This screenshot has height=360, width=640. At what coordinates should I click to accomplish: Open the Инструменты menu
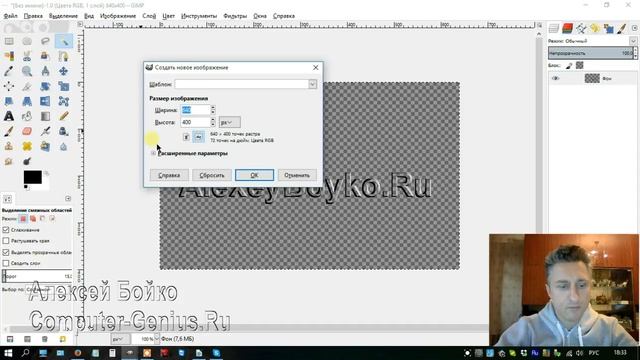pos(199,16)
